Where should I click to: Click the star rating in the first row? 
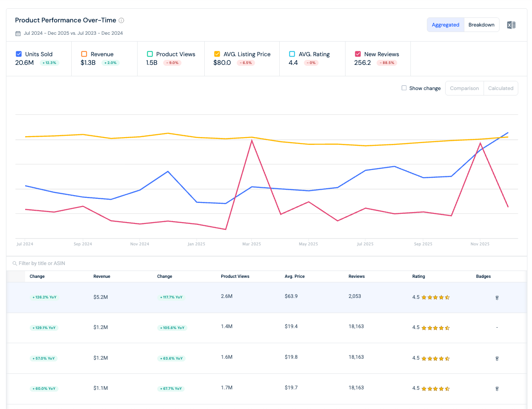click(x=435, y=297)
